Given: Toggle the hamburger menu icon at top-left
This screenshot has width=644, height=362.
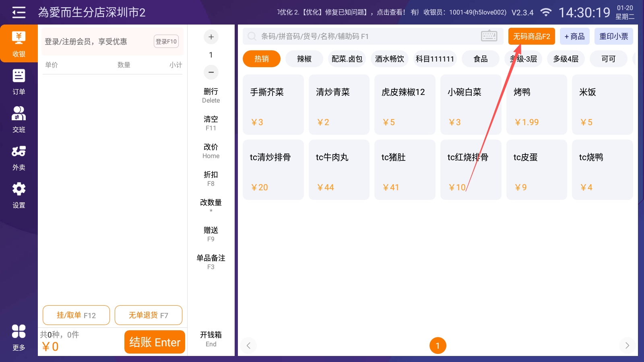Looking at the screenshot, I should 19,12.
